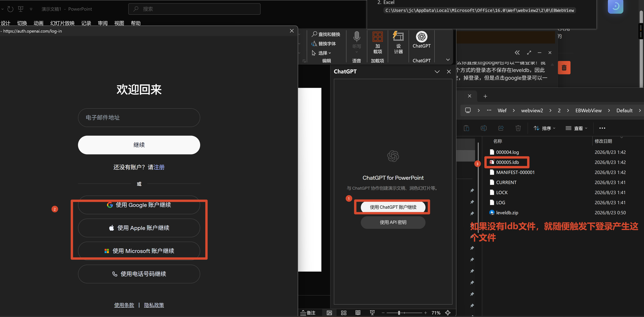Click the PowerPoint search box

click(x=194, y=9)
